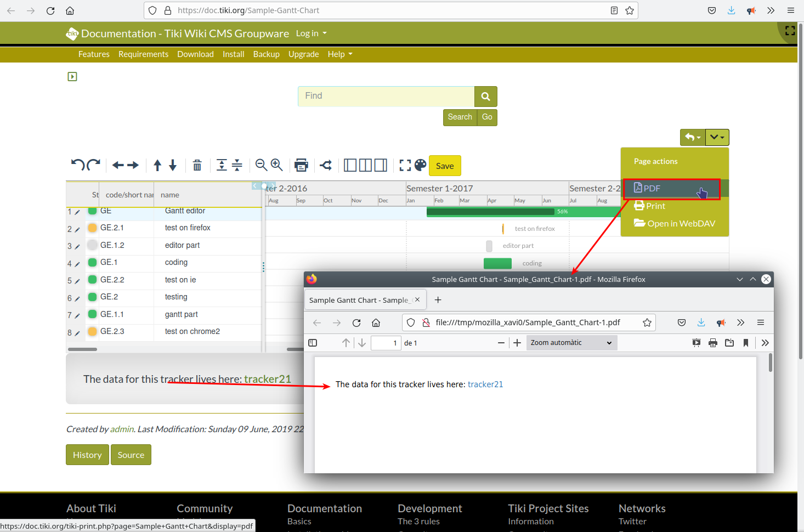Image resolution: width=804 pixels, height=532 pixels.
Task: Open color palette theme icon
Action: 421,165
